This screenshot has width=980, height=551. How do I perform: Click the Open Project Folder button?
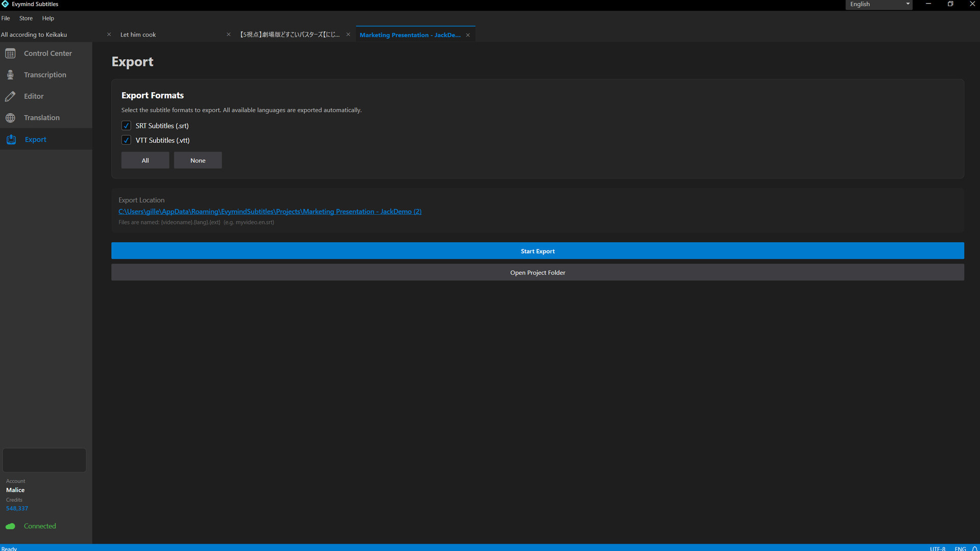(x=537, y=272)
